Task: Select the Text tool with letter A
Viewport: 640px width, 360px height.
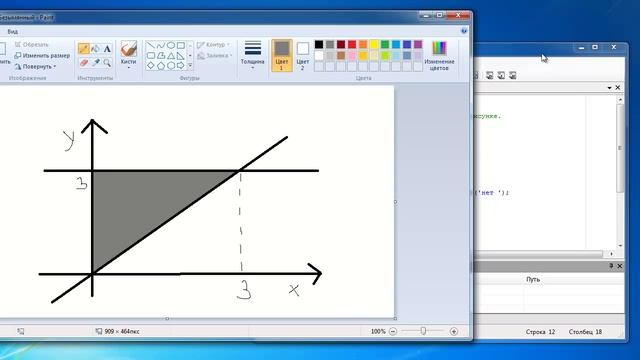Action: 107,49
